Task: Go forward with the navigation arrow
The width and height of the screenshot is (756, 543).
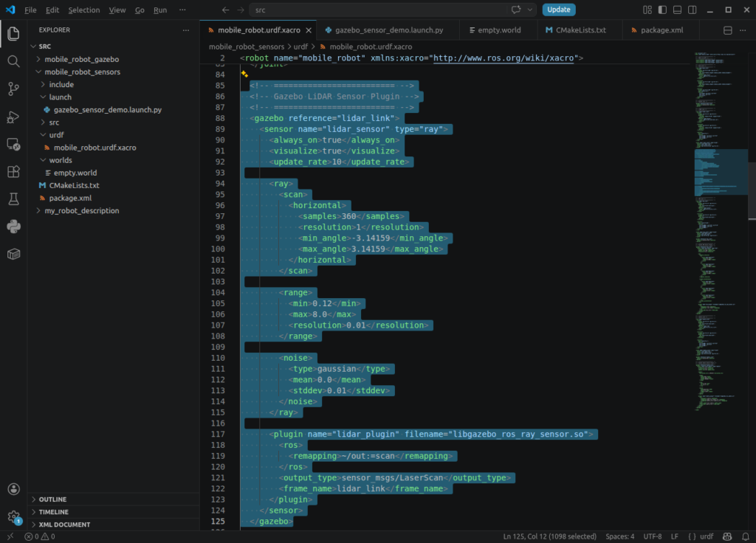Action: pos(241,10)
